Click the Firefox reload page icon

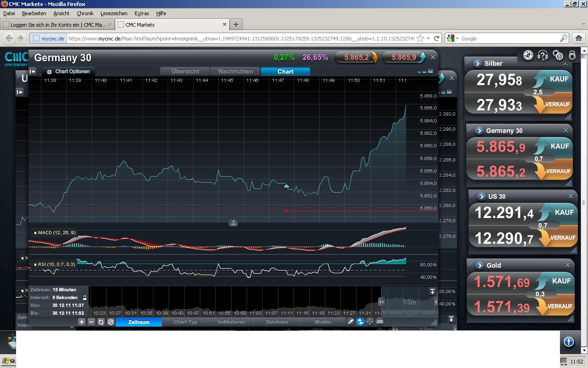436,39
